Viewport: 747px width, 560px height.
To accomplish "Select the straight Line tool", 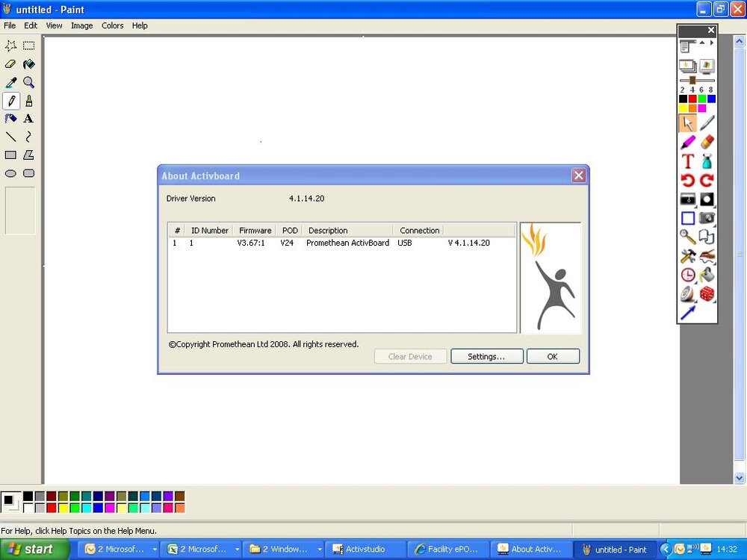I will pyautogui.click(x=11, y=137).
